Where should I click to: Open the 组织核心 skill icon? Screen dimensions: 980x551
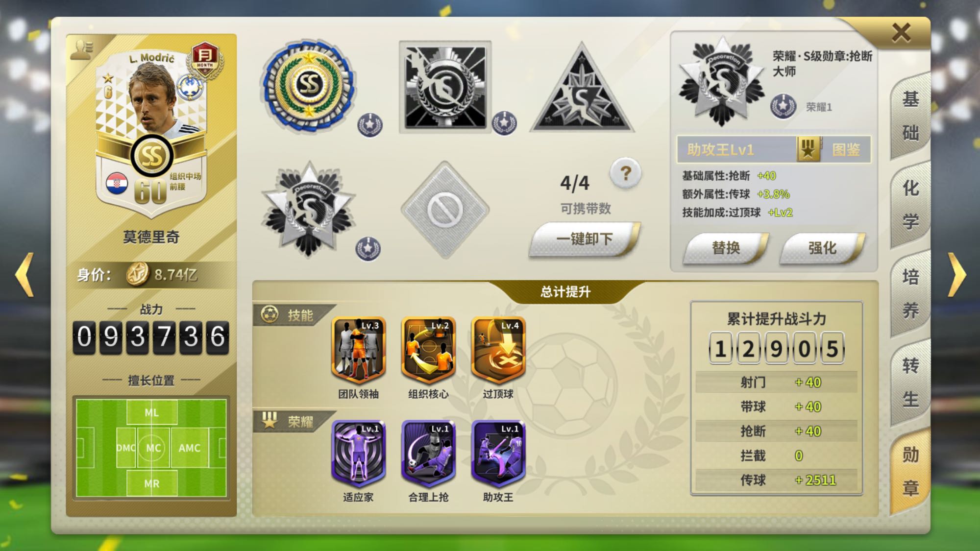tap(429, 350)
